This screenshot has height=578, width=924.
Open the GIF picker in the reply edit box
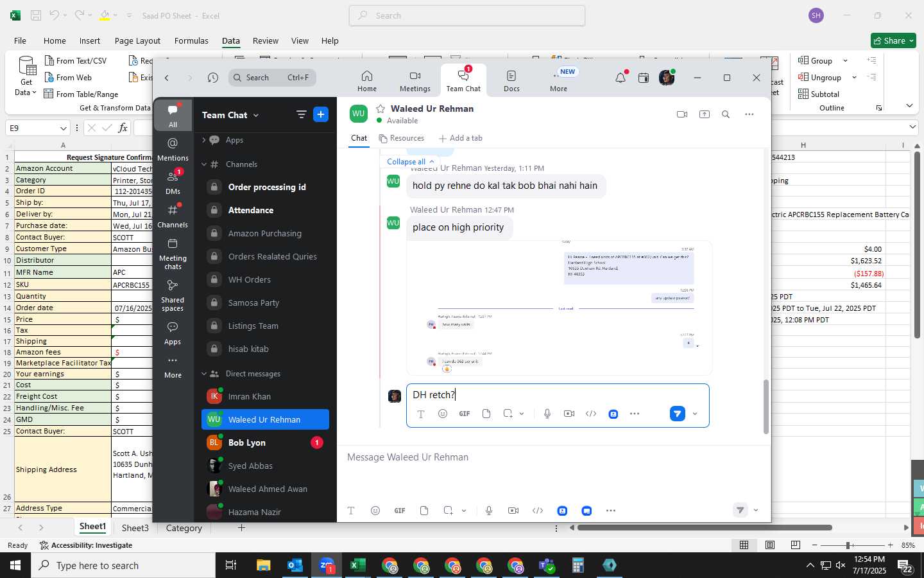pyautogui.click(x=465, y=414)
